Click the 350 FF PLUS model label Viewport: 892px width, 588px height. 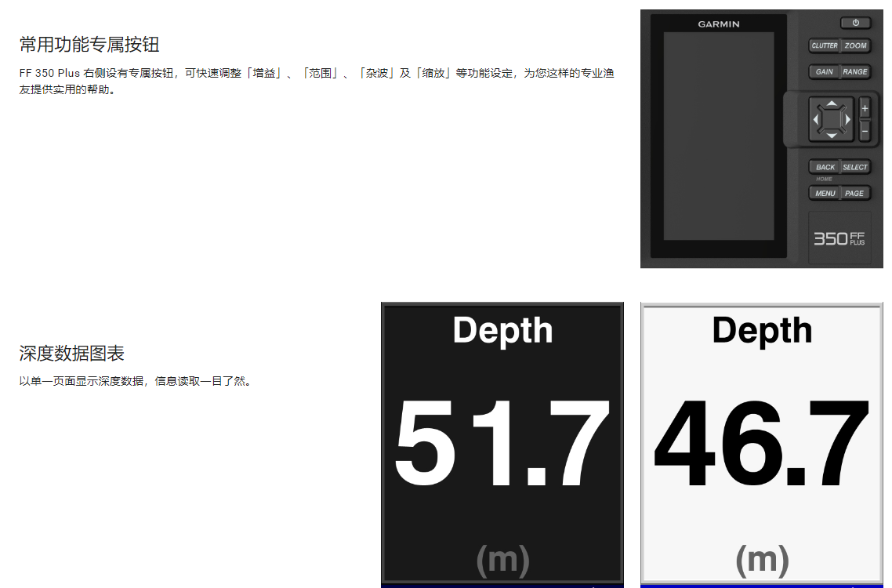click(x=839, y=238)
